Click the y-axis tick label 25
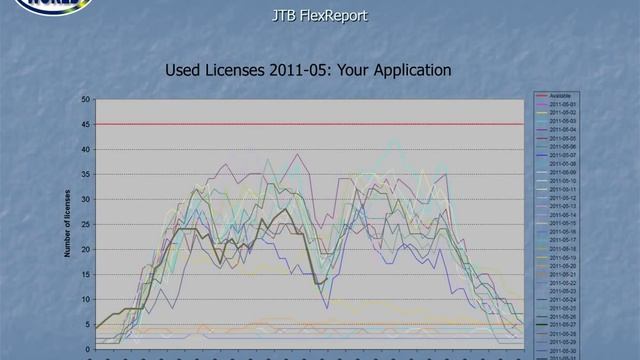The width and height of the screenshot is (640, 360). point(85,224)
